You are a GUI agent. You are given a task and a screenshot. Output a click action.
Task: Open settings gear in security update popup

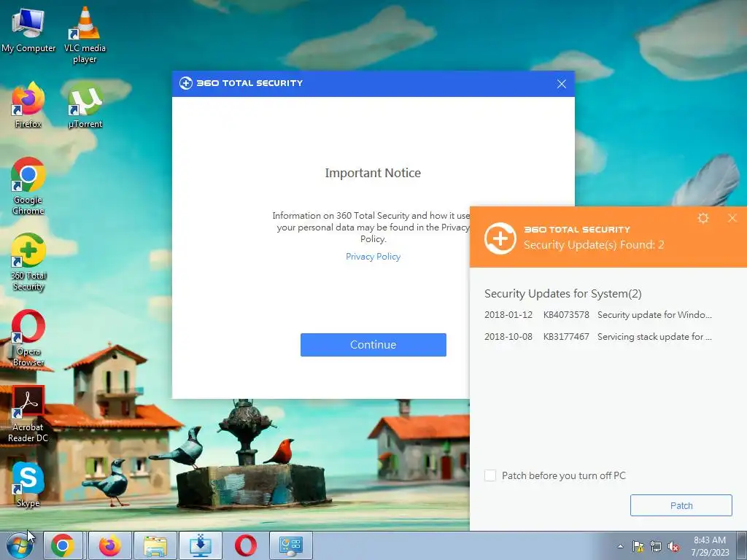pyautogui.click(x=703, y=218)
